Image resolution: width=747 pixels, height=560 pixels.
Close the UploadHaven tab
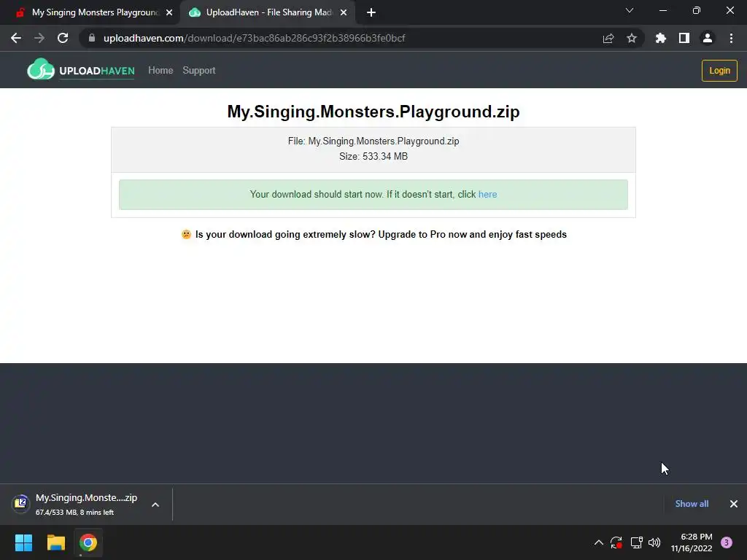(x=344, y=12)
